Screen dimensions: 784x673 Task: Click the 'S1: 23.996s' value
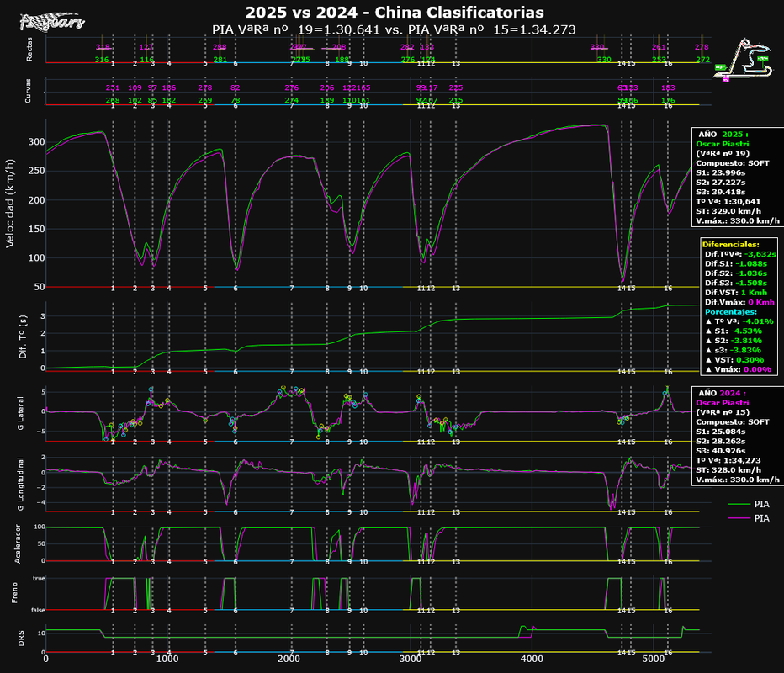pyautogui.click(x=721, y=172)
